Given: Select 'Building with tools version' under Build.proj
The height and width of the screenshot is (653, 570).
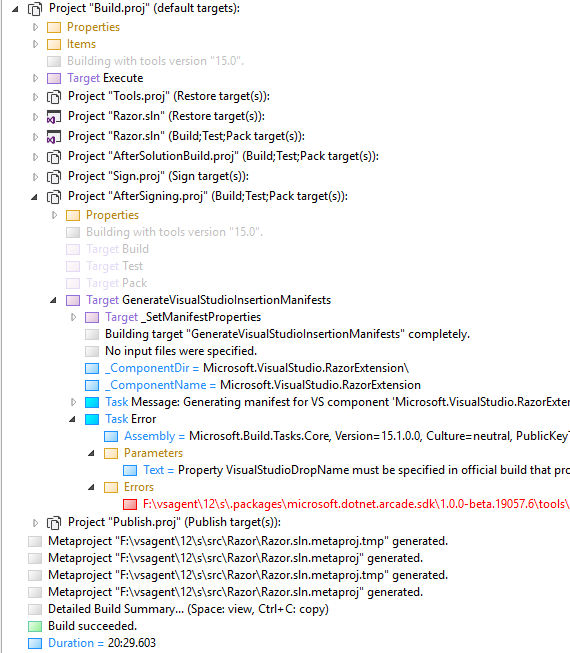Looking at the screenshot, I should pyautogui.click(x=155, y=62).
